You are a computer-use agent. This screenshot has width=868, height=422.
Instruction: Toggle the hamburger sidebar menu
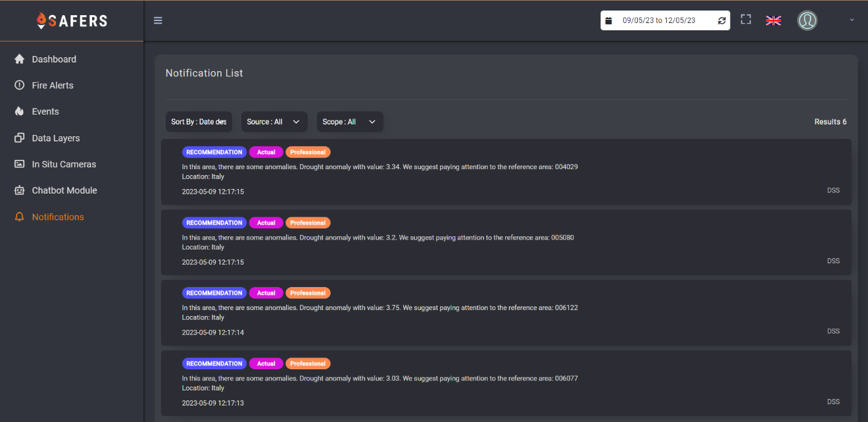[x=158, y=20]
